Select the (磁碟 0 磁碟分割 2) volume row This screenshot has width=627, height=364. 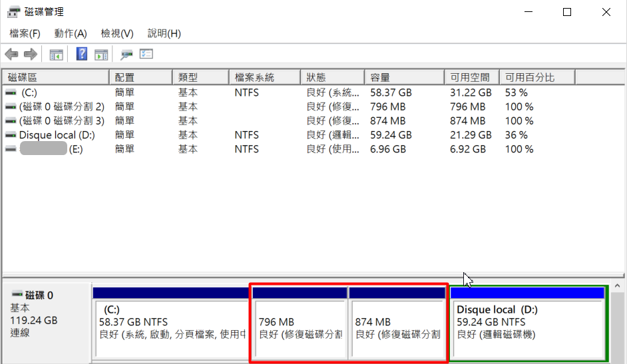pyautogui.click(x=313, y=106)
